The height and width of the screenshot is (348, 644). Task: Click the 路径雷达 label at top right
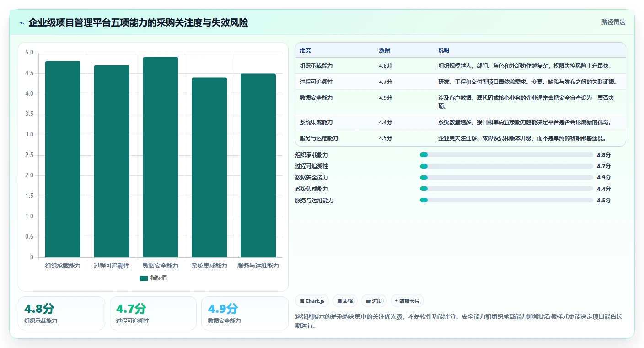[613, 22]
